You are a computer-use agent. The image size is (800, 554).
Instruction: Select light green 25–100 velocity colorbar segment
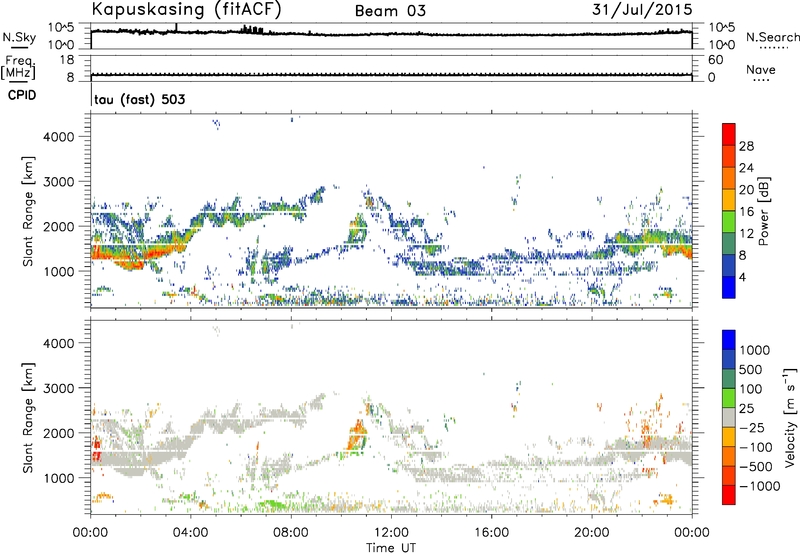click(729, 398)
